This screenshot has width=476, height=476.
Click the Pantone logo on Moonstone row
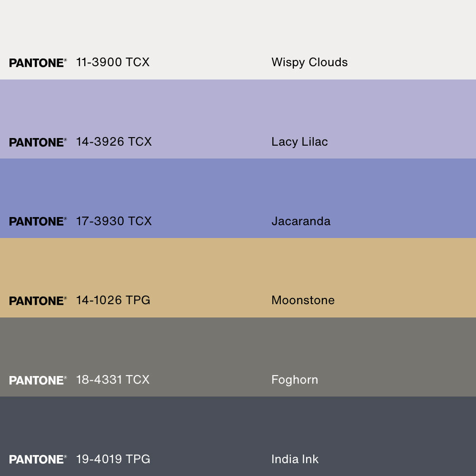coord(38,301)
